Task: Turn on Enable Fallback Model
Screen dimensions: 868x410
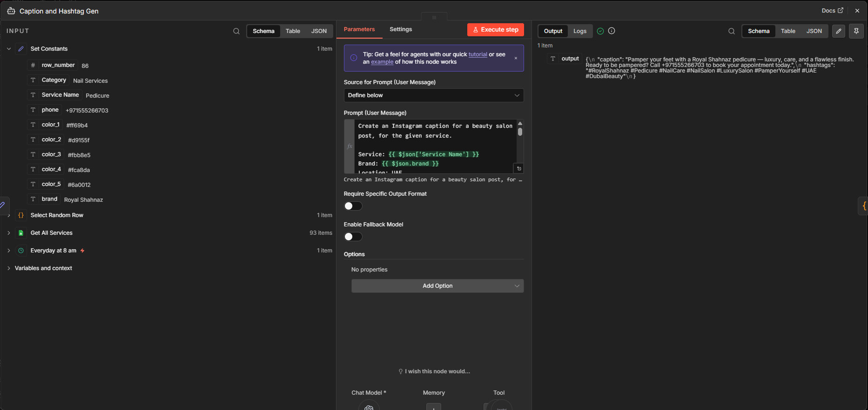Action: (x=353, y=237)
